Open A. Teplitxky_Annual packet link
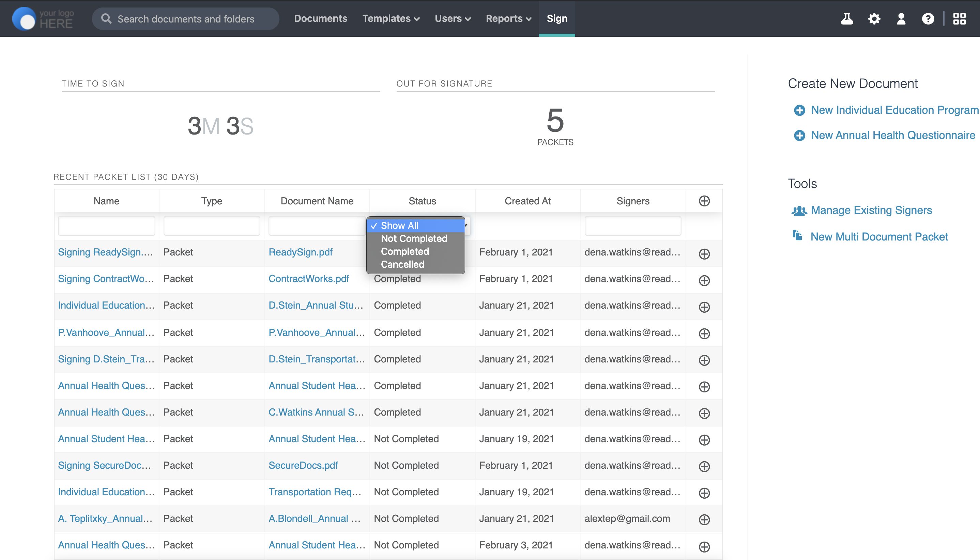980x560 pixels. click(105, 518)
